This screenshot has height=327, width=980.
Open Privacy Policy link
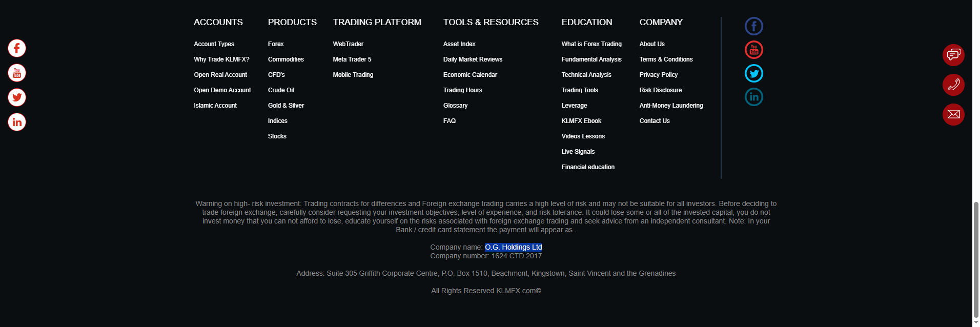click(x=659, y=75)
